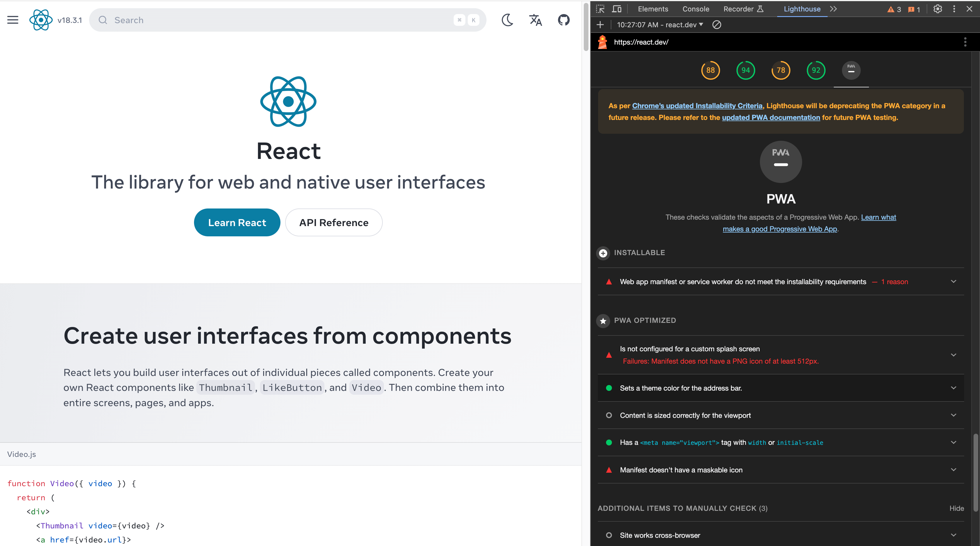Close the DevTools panel

click(969, 9)
